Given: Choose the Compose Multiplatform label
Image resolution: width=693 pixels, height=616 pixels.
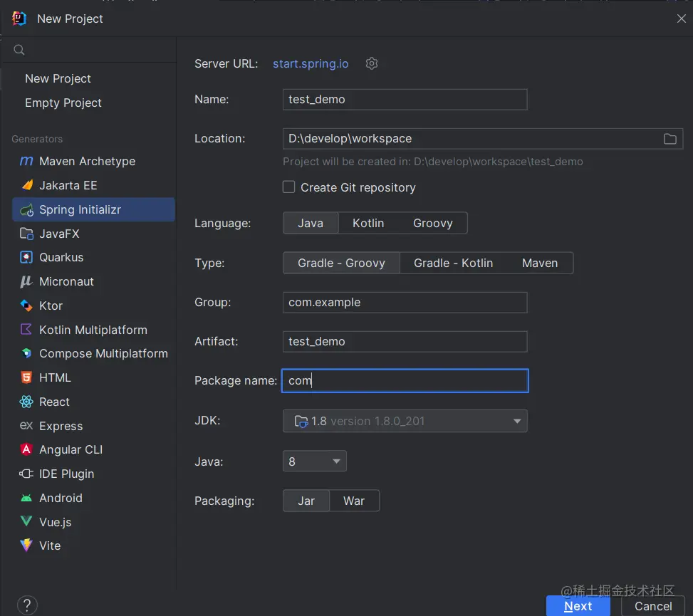Looking at the screenshot, I should click(x=103, y=353).
